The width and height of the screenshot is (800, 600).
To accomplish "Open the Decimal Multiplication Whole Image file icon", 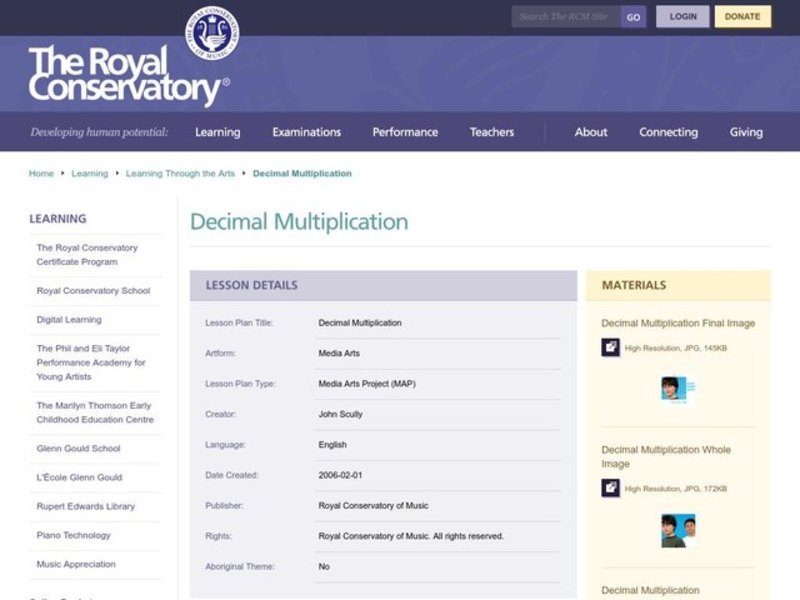I will (x=611, y=487).
